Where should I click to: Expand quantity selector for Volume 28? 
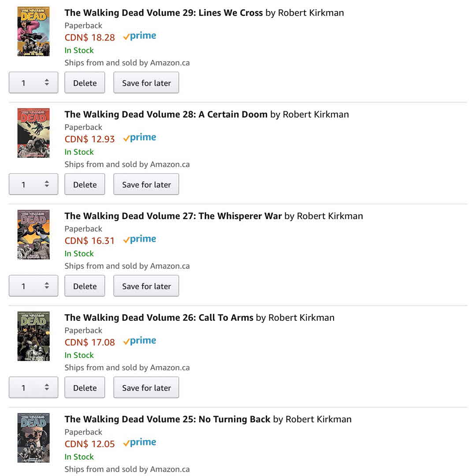pyautogui.click(x=33, y=184)
